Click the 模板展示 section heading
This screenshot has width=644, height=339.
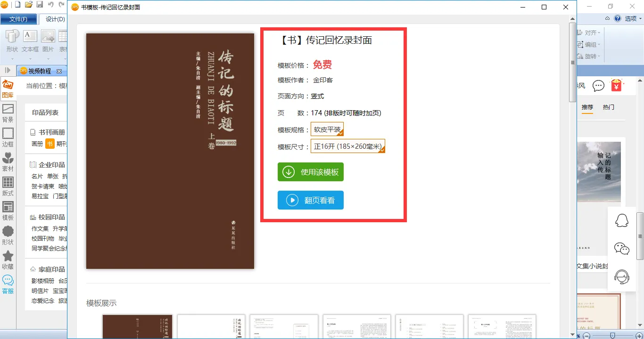101,303
